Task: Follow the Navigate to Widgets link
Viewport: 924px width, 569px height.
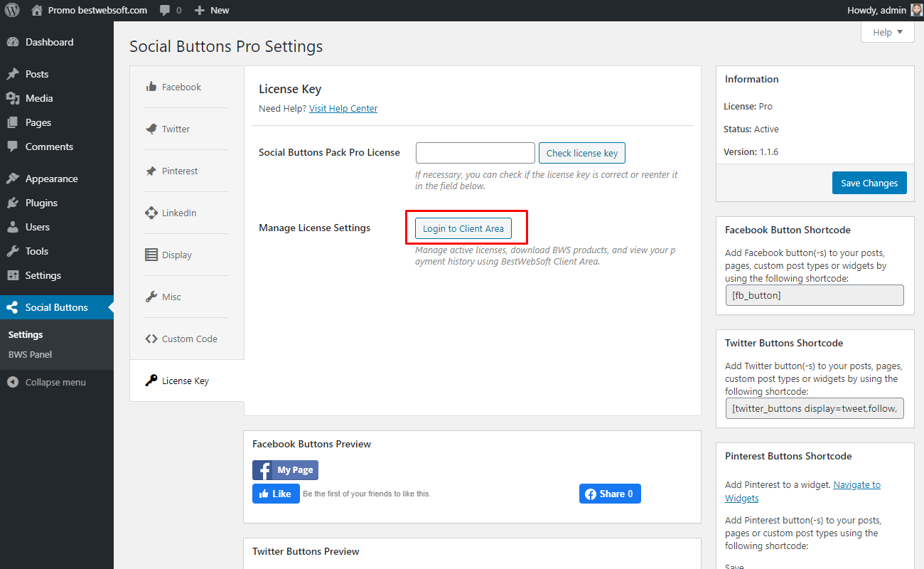Action: [802, 491]
